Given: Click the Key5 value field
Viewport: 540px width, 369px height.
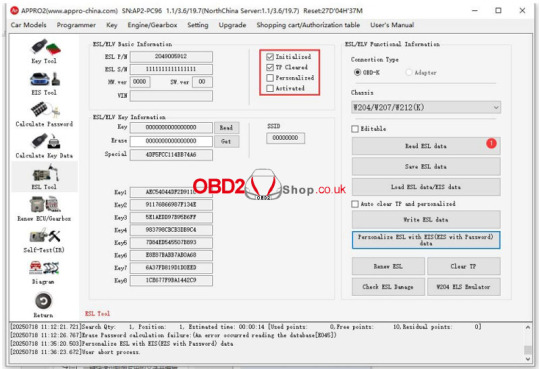Looking at the screenshot, I should click(171, 243).
